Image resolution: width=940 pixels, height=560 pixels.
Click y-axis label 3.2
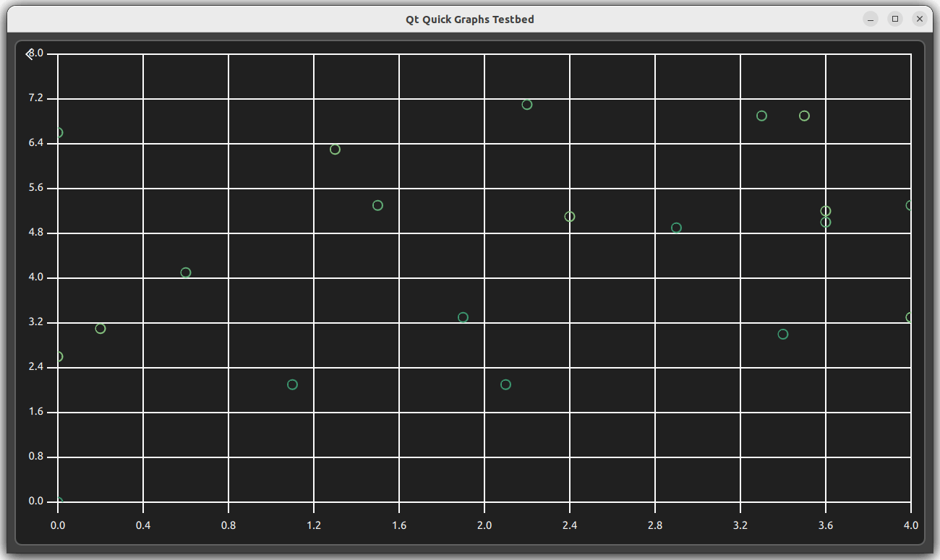[36, 322]
